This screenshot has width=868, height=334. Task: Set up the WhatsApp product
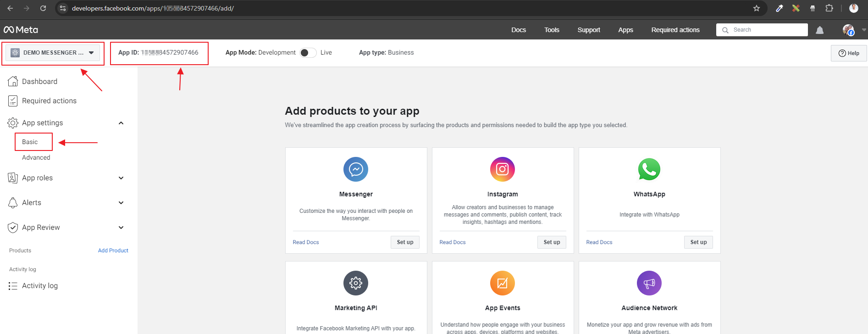pos(698,242)
